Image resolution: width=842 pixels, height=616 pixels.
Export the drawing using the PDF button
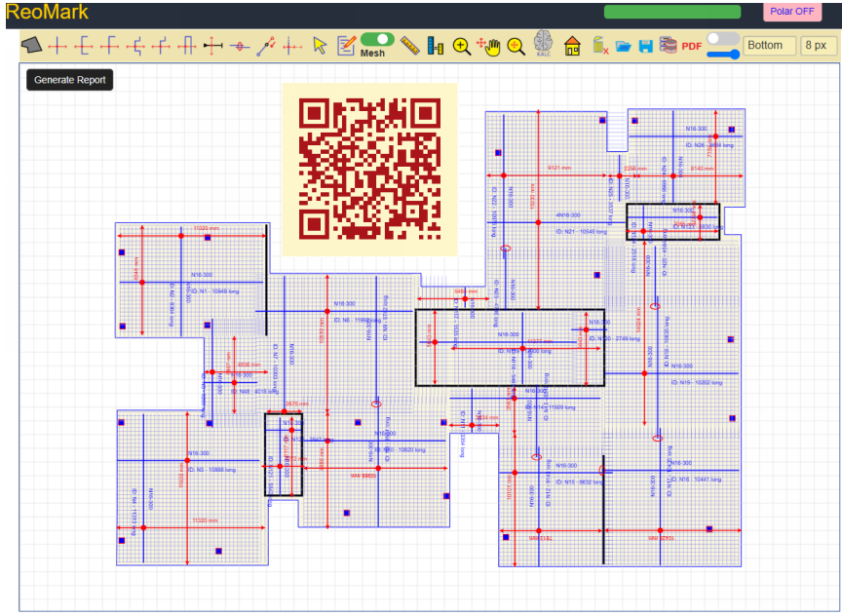click(x=692, y=46)
